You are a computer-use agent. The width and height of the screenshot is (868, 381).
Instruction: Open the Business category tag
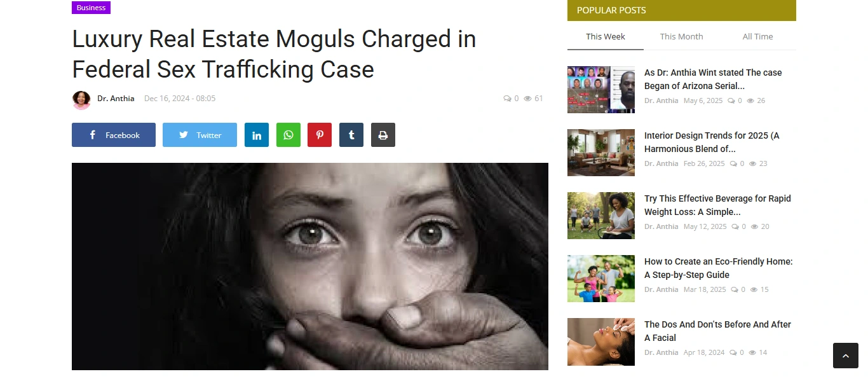[91, 8]
